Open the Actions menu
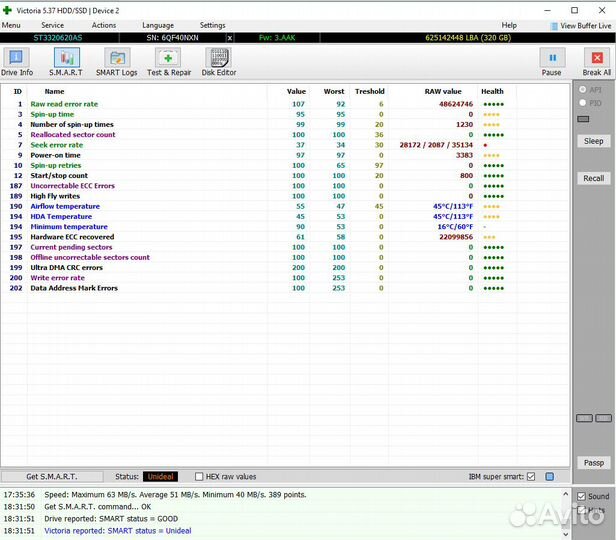This screenshot has height=540, width=616. [x=104, y=25]
